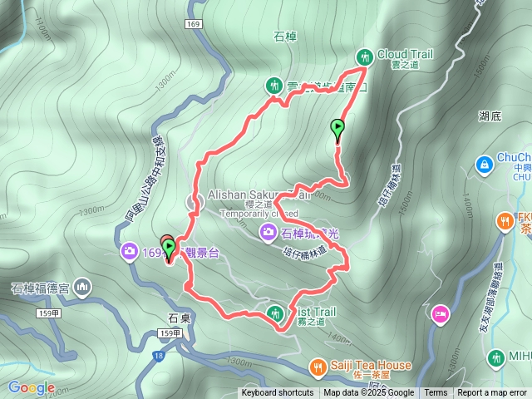
Task: Click the Alishan Sakura Trail closed marker
Action: point(195,203)
